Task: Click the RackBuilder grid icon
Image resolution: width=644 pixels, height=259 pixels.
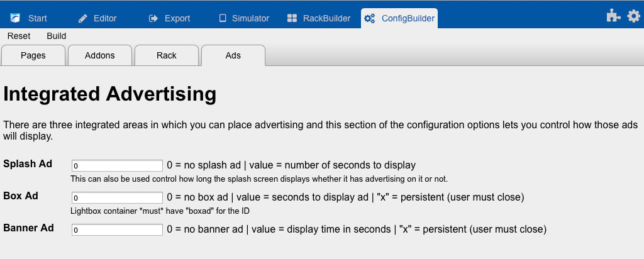Action: click(292, 18)
